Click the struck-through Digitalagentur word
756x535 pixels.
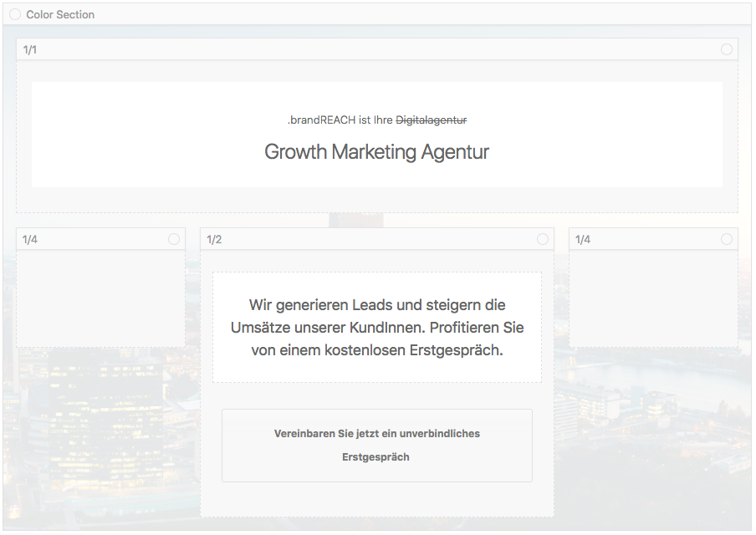point(432,120)
